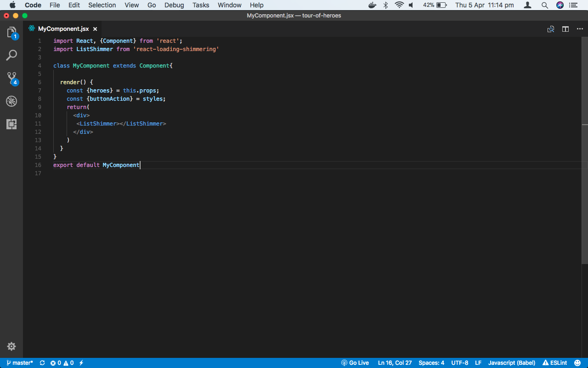
Task: Open the View menu
Action: pyautogui.click(x=131, y=5)
